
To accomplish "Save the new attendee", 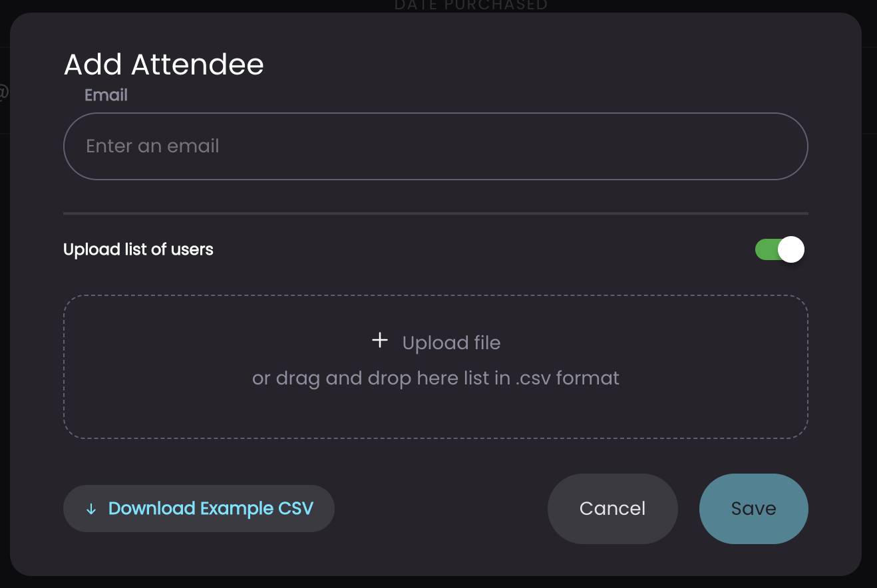I will [753, 509].
